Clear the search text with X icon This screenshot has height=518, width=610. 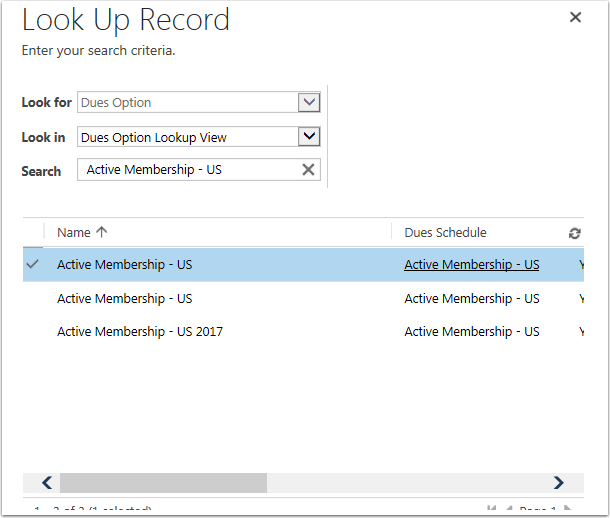[308, 170]
